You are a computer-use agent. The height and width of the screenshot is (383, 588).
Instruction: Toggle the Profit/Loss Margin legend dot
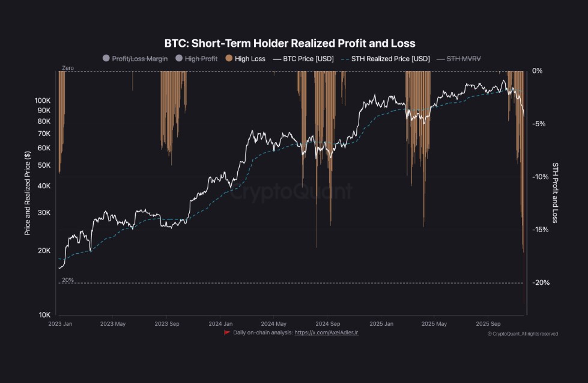click(107, 59)
